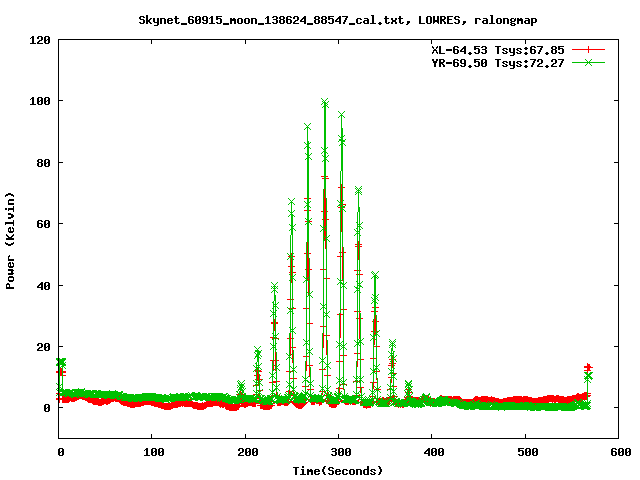Select the YR-69.50 Tsys:72.27 legend label

pyautogui.click(x=498, y=63)
